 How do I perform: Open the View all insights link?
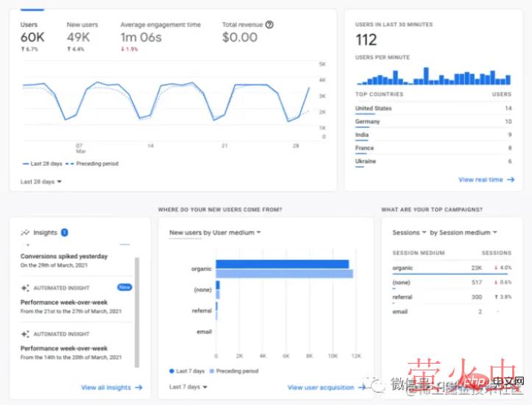click(106, 387)
